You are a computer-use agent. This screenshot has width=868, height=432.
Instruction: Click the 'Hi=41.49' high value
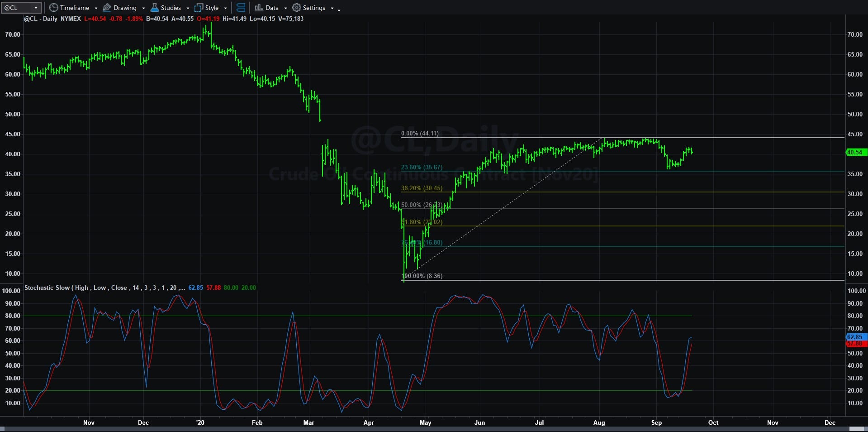235,19
